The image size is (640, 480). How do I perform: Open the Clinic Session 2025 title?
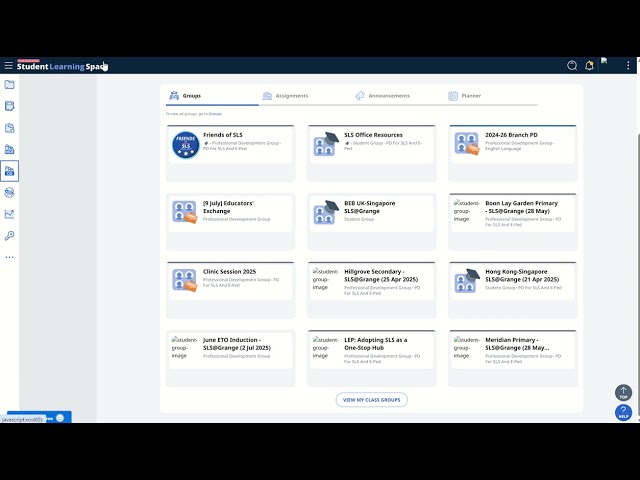pyautogui.click(x=229, y=271)
